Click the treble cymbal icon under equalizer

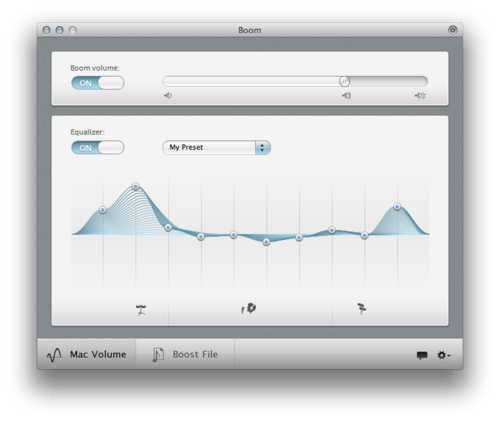361,308
